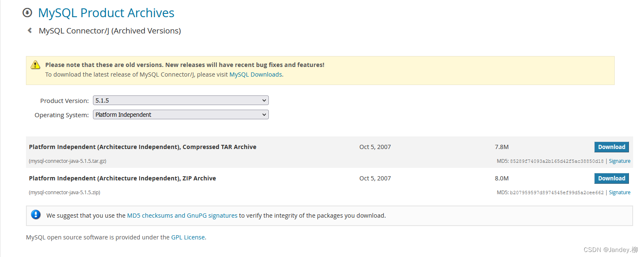Click Oct 5, 2007 date in TAR row
The width and height of the screenshot is (644, 257).
(x=375, y=147)
